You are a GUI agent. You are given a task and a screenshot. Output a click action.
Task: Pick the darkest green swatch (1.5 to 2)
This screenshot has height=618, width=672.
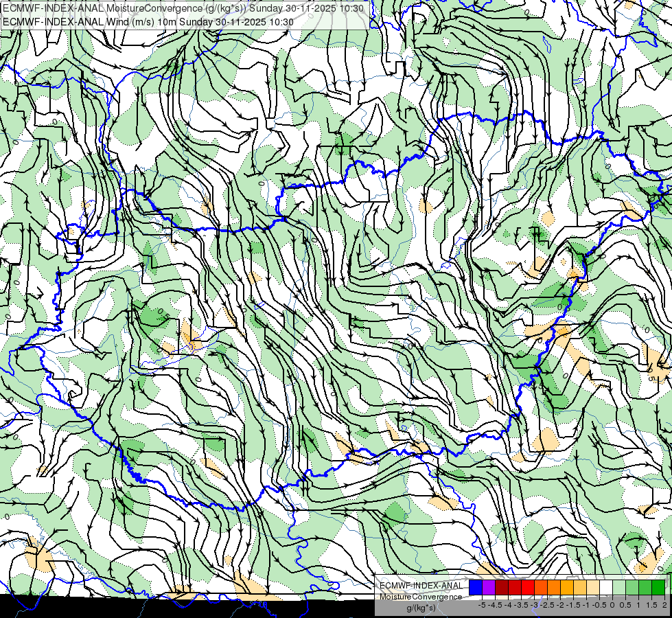click(658, 587)
